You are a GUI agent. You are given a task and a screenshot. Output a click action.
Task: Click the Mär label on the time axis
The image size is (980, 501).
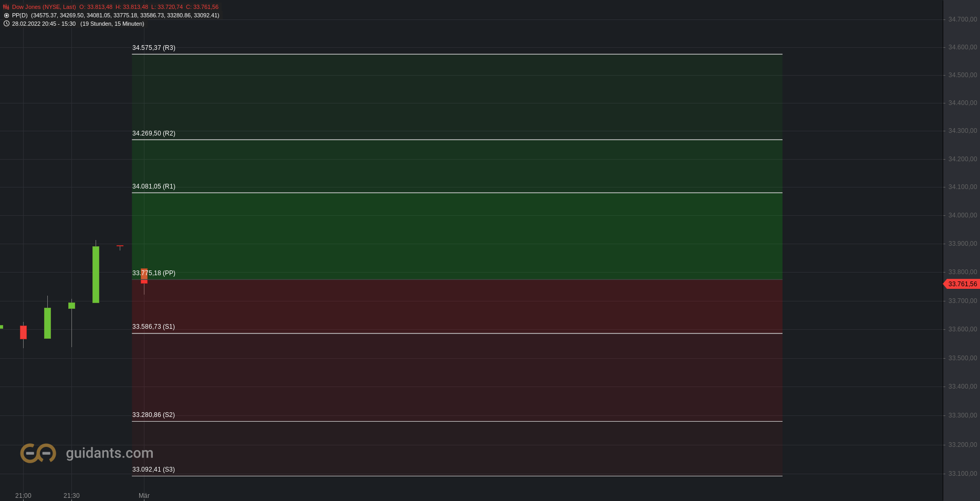click(144, 496)
